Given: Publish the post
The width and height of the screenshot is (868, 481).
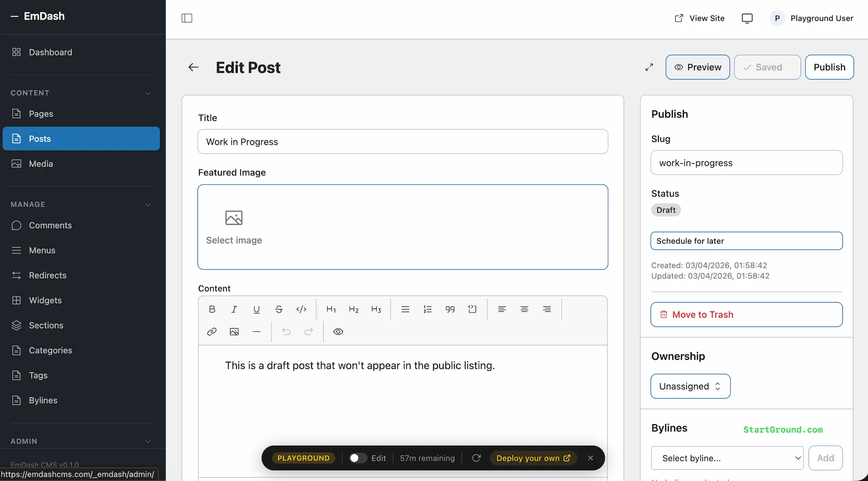Looking at the screenshot, I should coord(829,67).
